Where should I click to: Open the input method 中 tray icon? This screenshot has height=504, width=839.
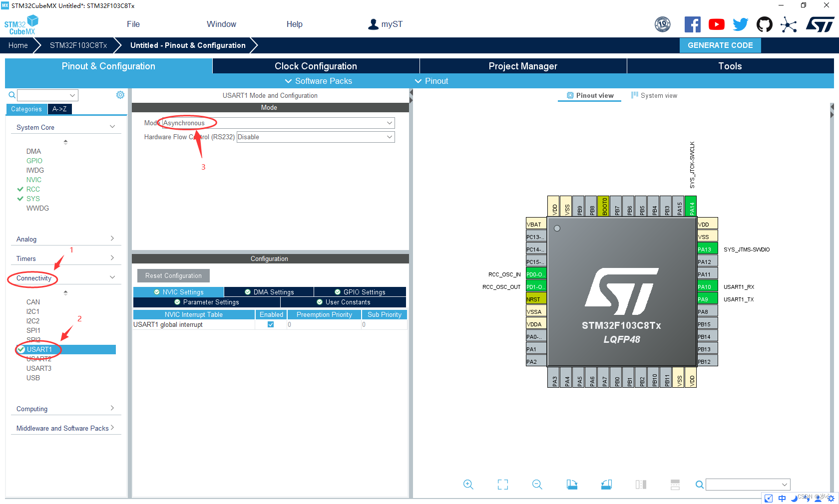782,498
